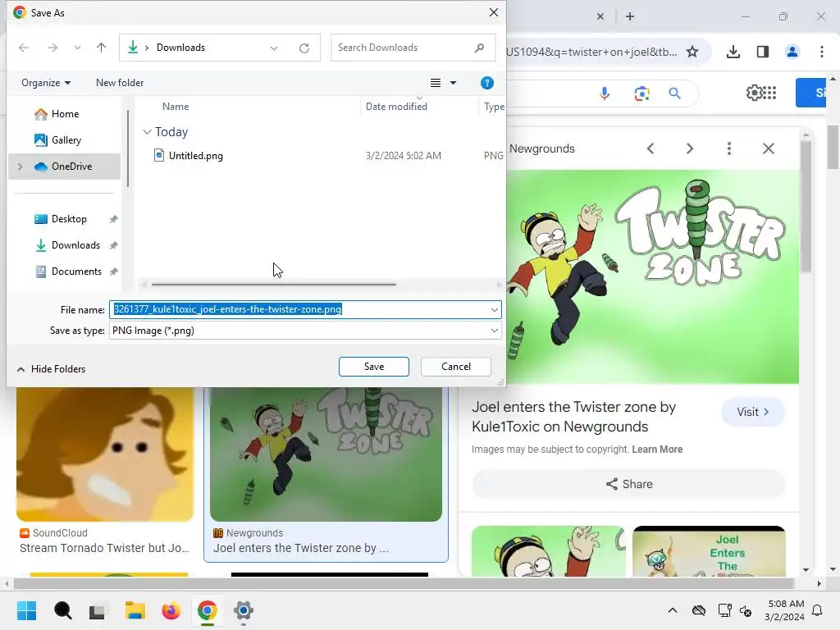
Task: Open address bar path history dropdown
Action: [274, 48]
